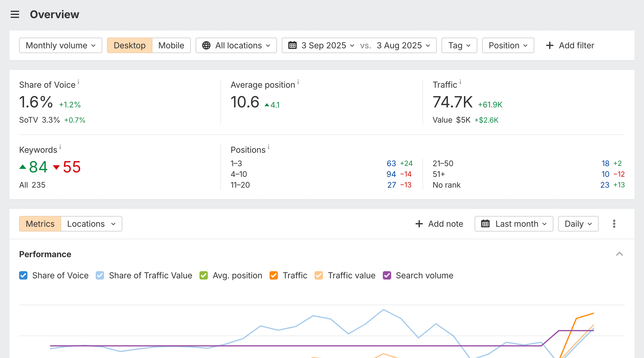
Task: Collapse the Performance section chevron
Action: 619,254
